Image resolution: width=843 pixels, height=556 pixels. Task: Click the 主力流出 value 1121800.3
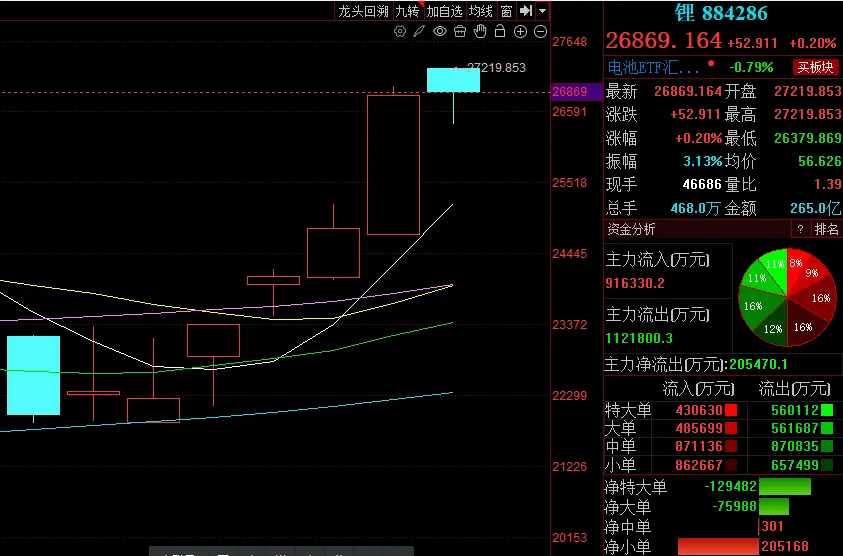639,338
